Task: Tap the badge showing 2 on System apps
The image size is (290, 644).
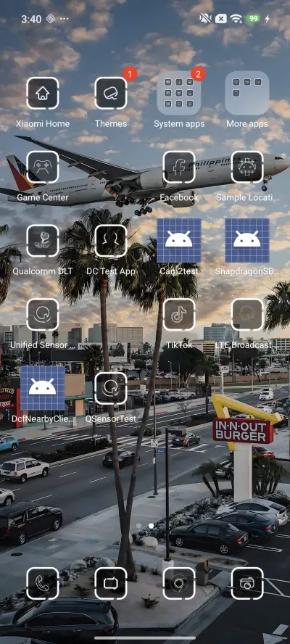Action: click(x=198, y=75)
